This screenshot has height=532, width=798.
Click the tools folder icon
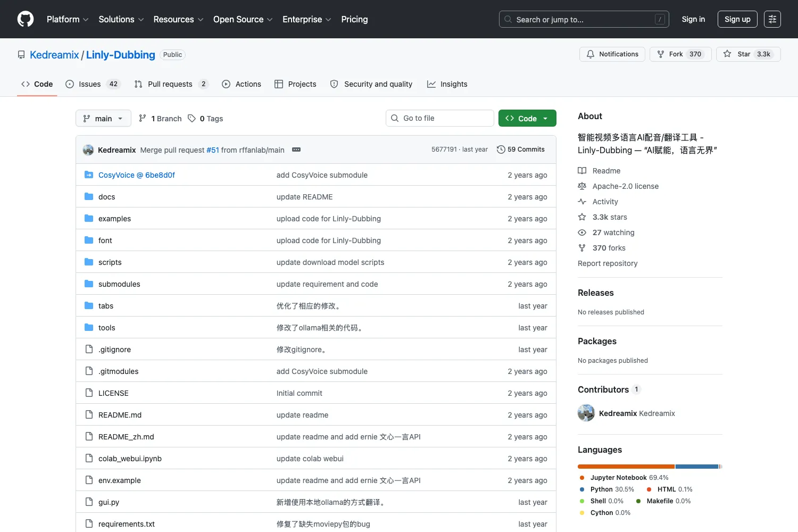89,328
